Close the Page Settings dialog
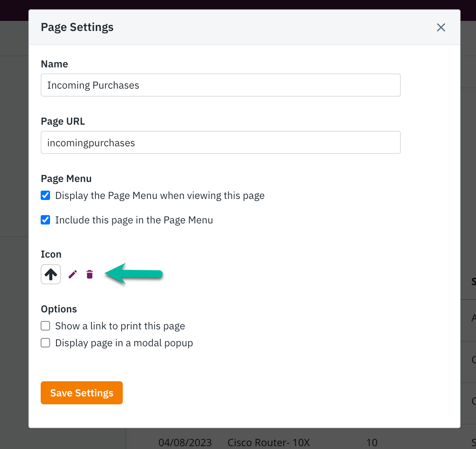The width and height of the screenshot is (476, 449). (x=441, y=27)
